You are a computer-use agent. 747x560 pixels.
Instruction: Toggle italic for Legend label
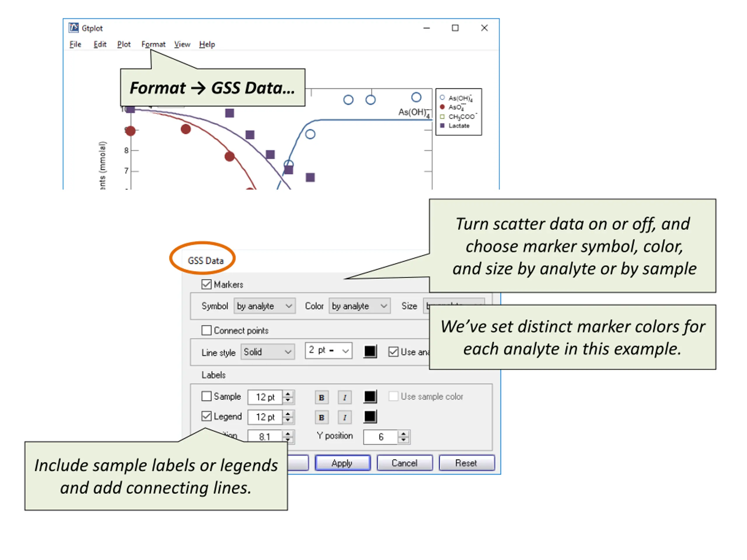(344, 417)
